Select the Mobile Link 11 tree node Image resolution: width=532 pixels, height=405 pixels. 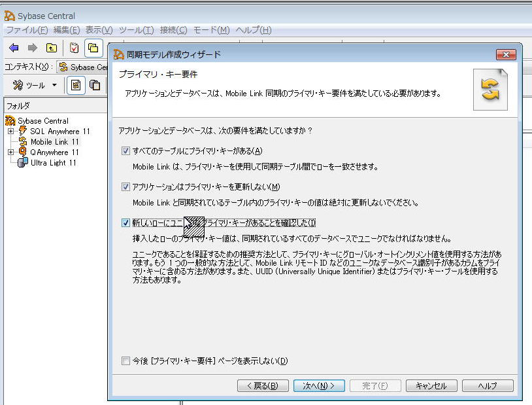point(54,141)
